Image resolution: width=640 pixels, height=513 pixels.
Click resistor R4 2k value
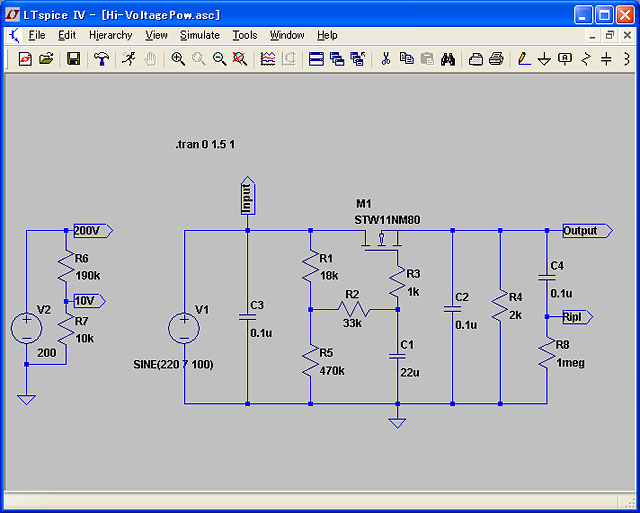pyautogui.click(x=514, y=315)
